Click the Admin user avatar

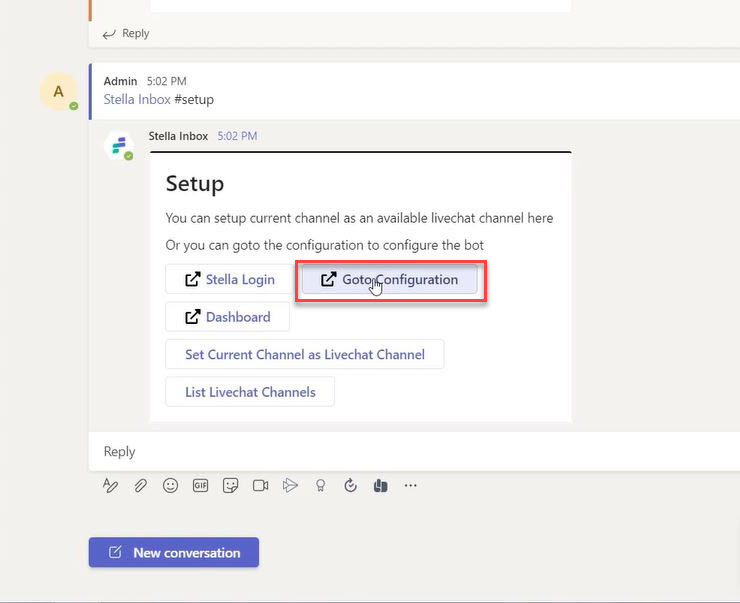[59, 92]
